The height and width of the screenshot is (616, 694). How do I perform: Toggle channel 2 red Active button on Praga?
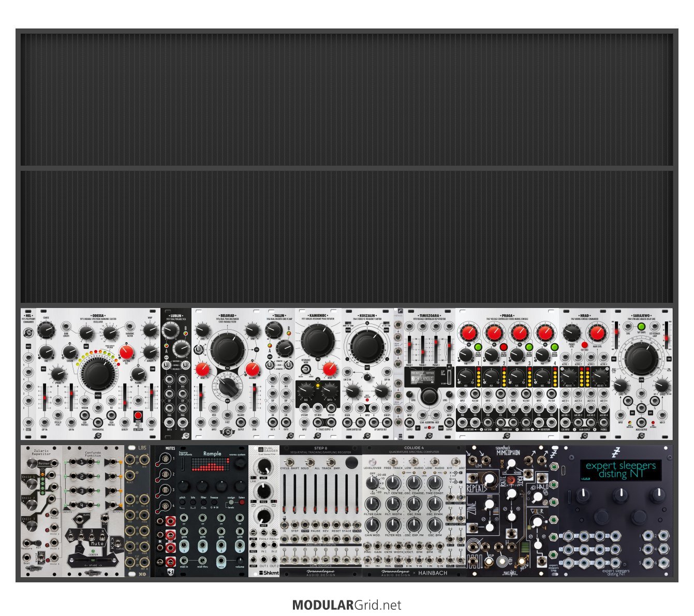(x=504, y=347)
